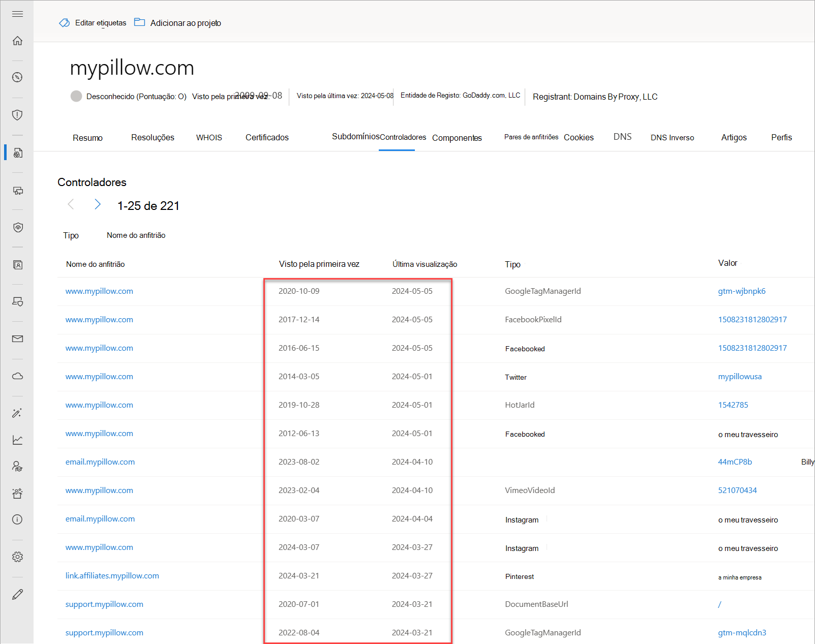Go to Home via house icon

[17, 41]
